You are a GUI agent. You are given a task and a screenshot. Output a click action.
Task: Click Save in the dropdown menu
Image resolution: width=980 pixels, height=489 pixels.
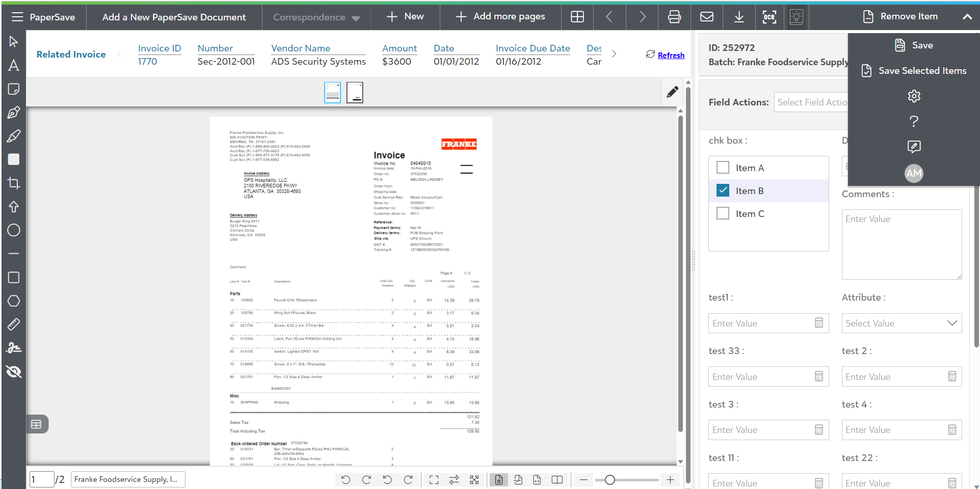(x=914, y=45)
